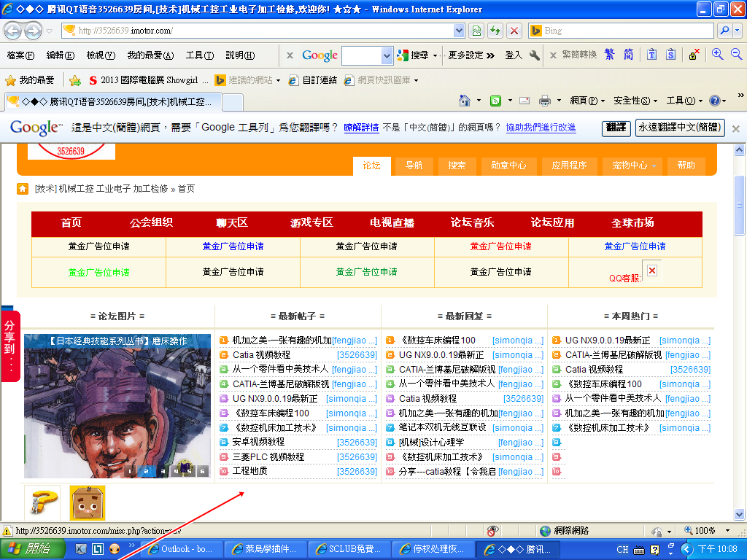Click the Bing search magnifier button
This screenshot has width=747, height=560.
724,31
